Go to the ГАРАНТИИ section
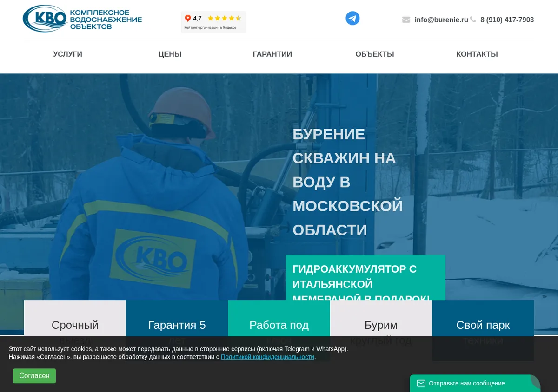Screen dimensions: 558x392 pyautogui.click(x=272, y=54)
